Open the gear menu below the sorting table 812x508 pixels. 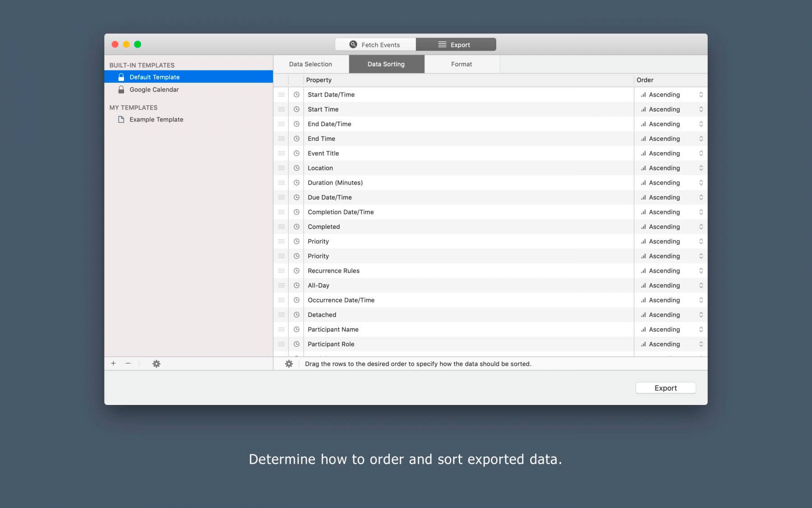(289, 364)
